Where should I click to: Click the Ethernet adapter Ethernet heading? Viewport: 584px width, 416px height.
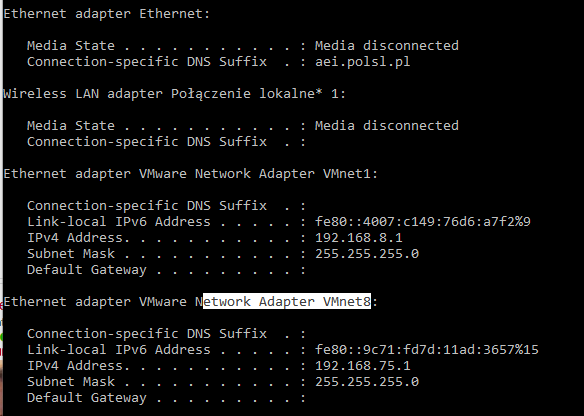coord(107,14)
